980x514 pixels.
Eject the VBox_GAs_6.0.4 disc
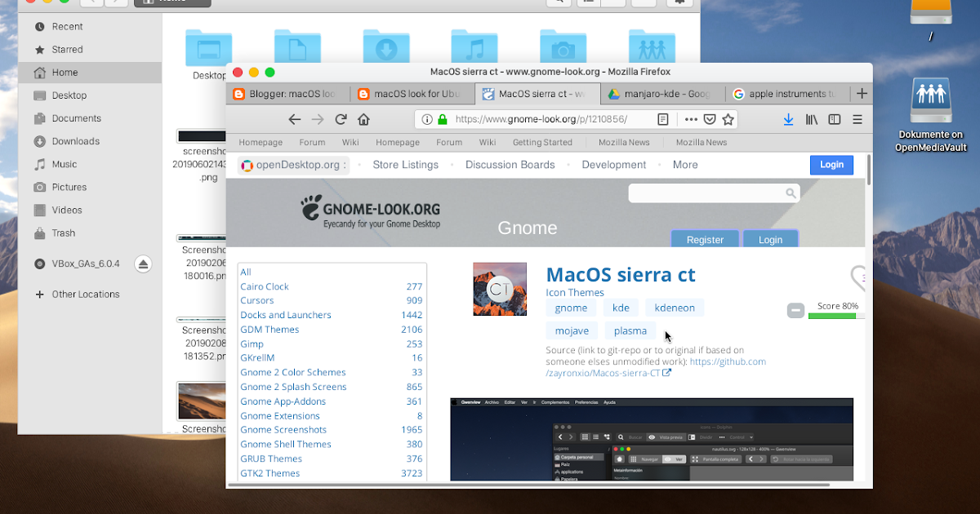(x=143, y=264)
